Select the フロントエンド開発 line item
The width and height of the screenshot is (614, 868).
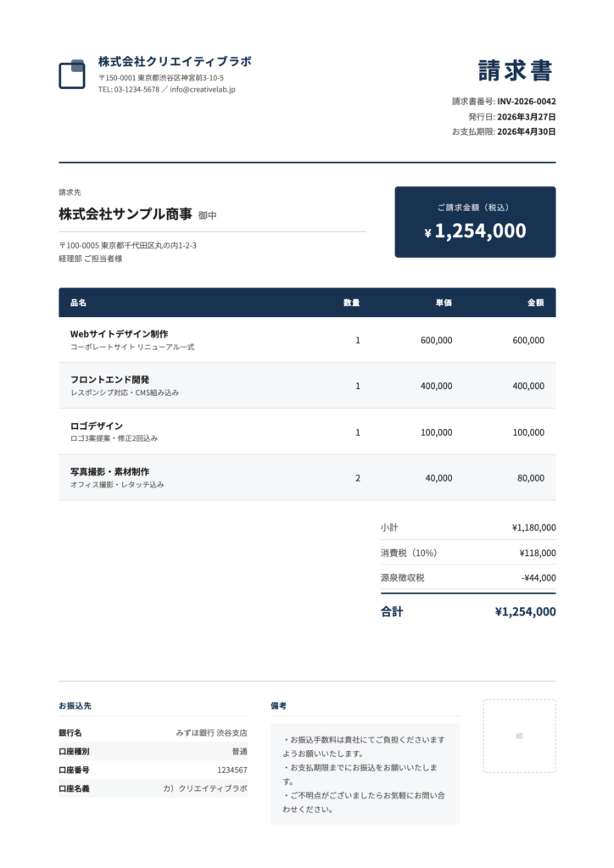pyautogui.click(x=109, y=380)
